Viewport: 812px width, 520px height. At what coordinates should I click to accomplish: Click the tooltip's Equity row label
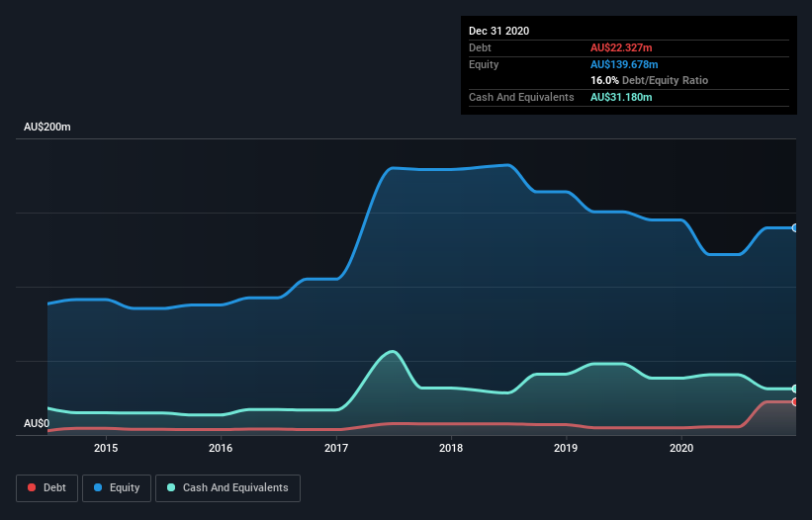[x=484, y=64]
